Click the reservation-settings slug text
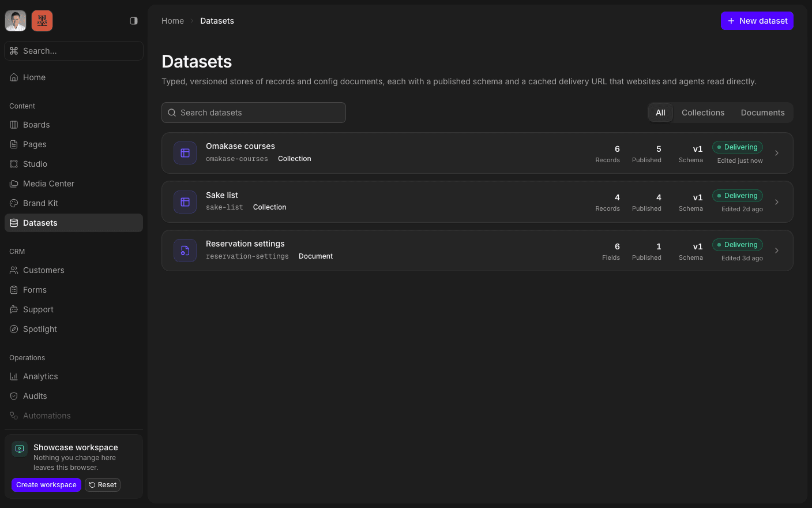 (x=247, y=256)
